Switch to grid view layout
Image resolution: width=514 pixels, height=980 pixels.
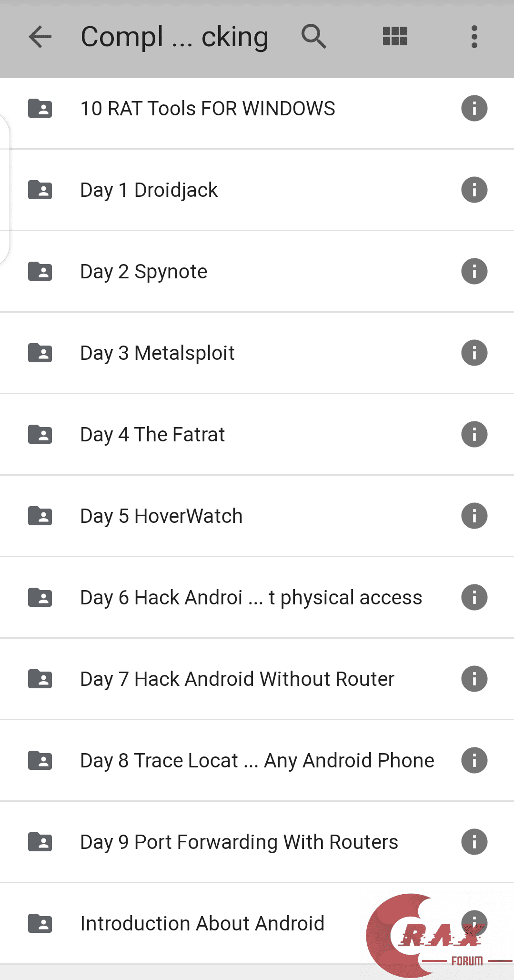[x=395, y=37]
